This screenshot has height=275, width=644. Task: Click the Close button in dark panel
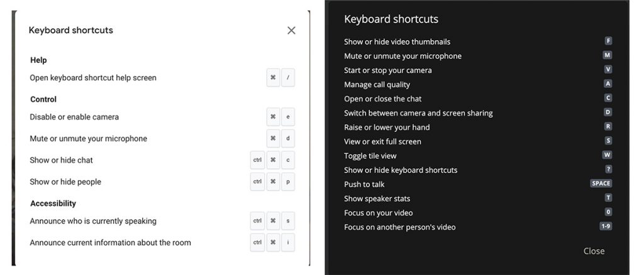coord(593,251)
